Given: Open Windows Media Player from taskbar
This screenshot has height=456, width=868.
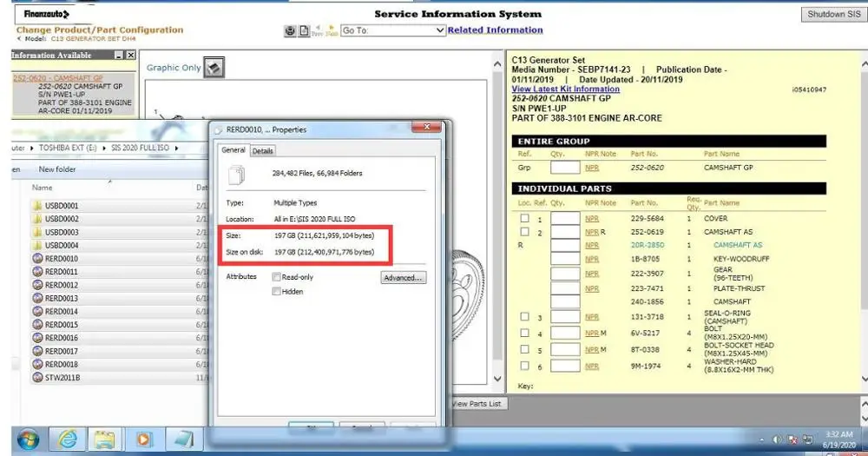Looking at the screenshot, I should click(143, 440).
